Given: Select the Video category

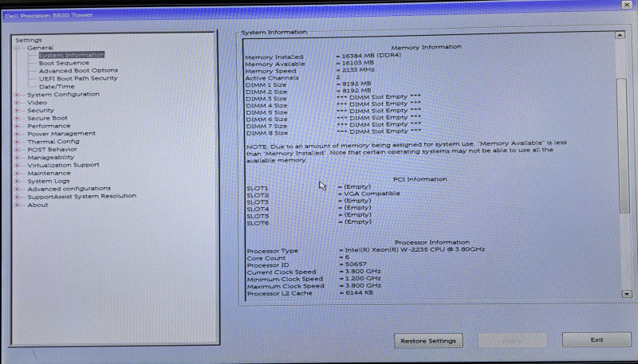Looking at the screenshot, I should pyautogui.click(x=37, y=103).
